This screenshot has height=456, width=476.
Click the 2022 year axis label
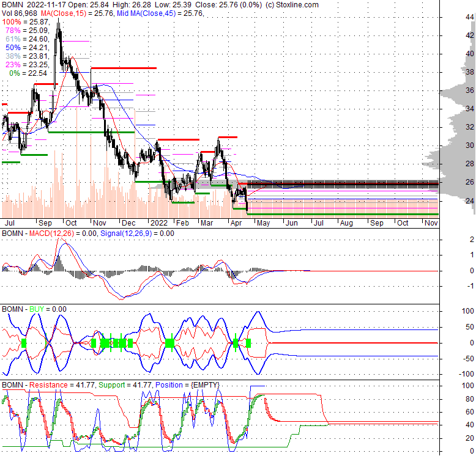click(158, 223)
